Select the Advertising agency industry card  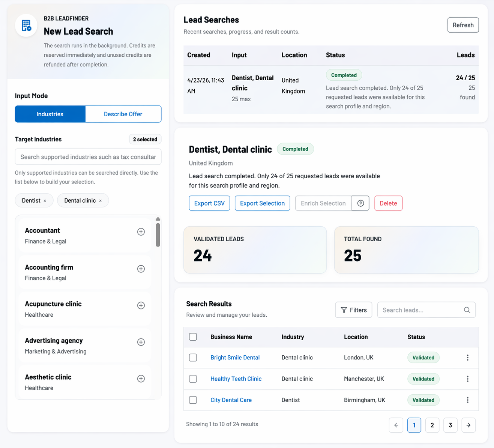coord(85,346)
